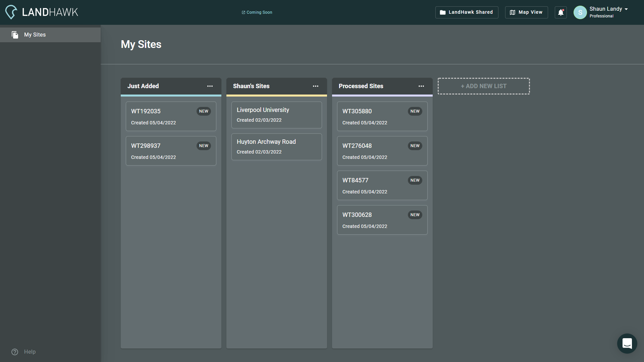Click Created 05/04/2022 under WT300628

(x=365, y=226)
